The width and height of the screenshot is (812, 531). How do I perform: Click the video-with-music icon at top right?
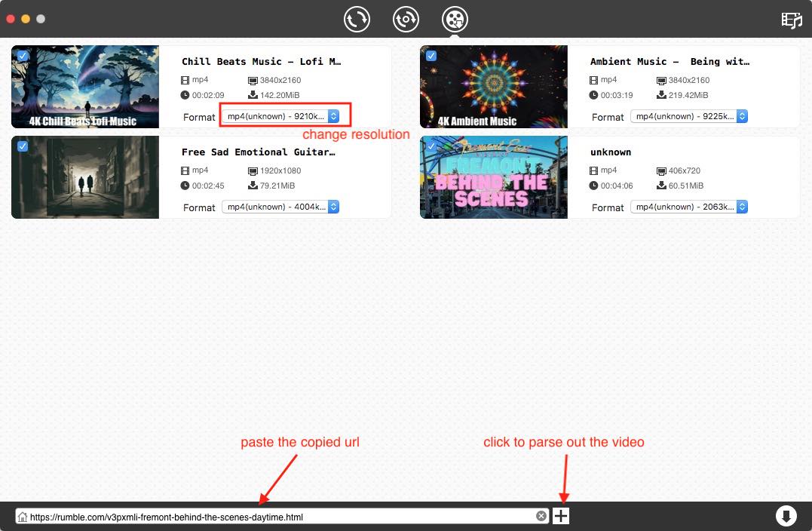coord(792,20)
